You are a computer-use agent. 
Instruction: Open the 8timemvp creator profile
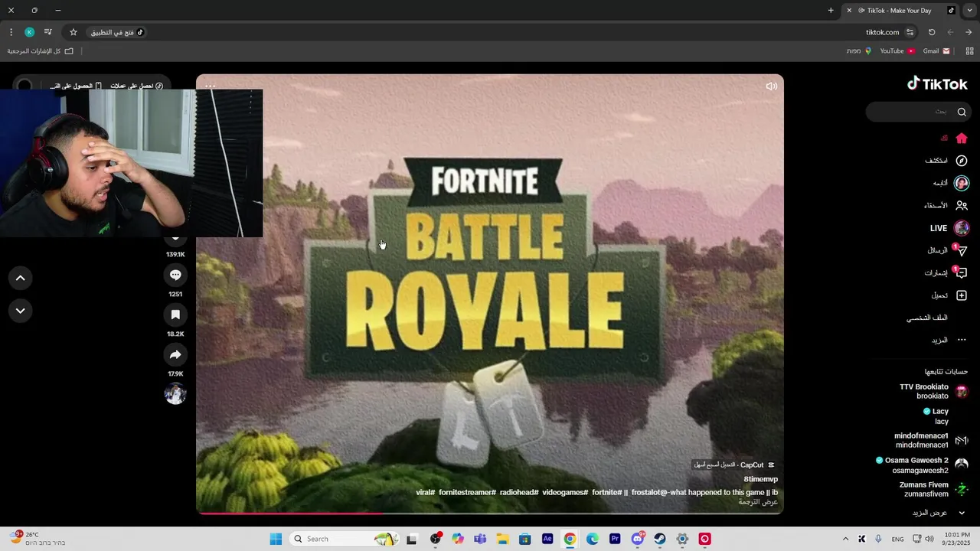point(760,479)
